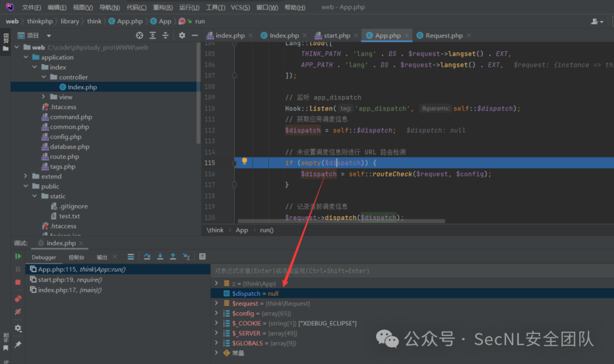This screenshot has width=614, height=364.
Task: Select the 控制台 console tab
Action: (x=76, y=257)
